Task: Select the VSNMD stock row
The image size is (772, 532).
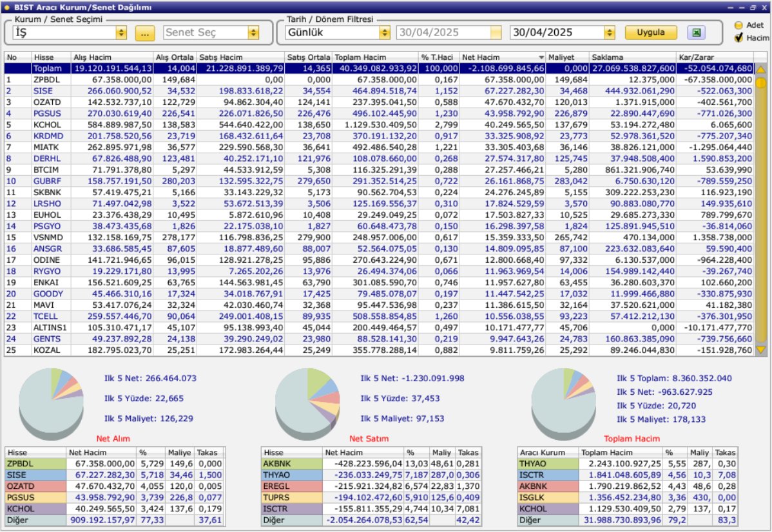Action: [x=379, y=238]
